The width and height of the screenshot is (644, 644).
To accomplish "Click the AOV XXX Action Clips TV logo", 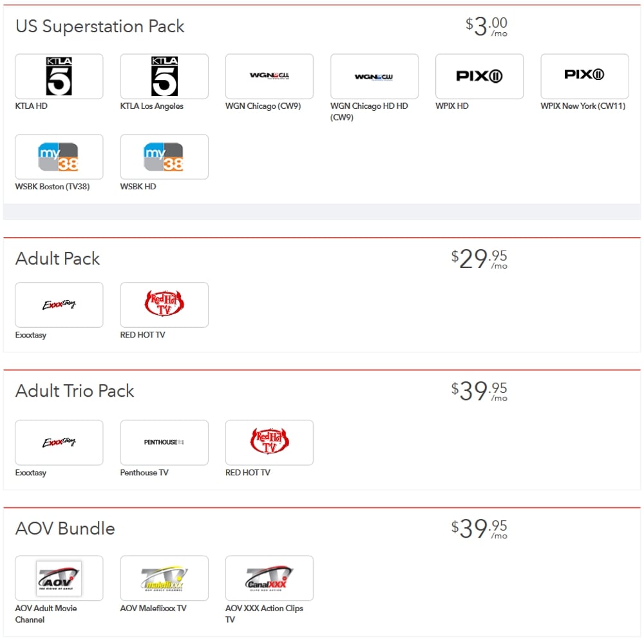I will point(269,578).
